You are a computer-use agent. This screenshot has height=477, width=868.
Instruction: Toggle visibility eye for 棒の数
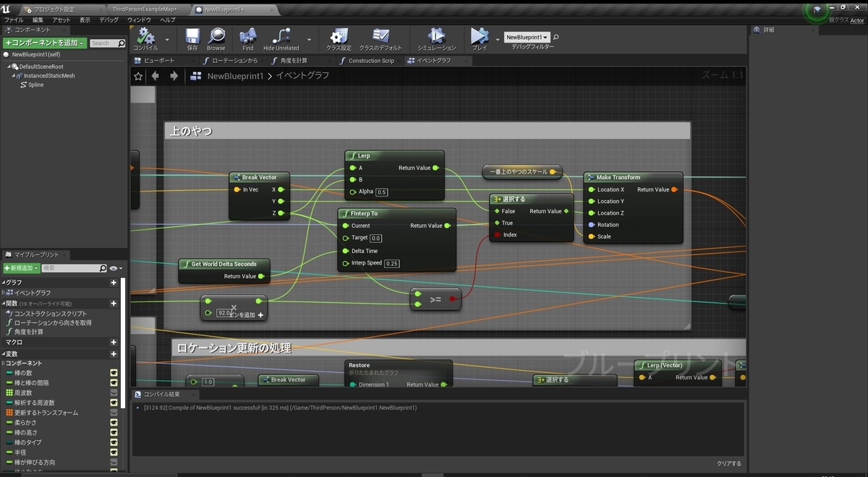pos(114,373)
